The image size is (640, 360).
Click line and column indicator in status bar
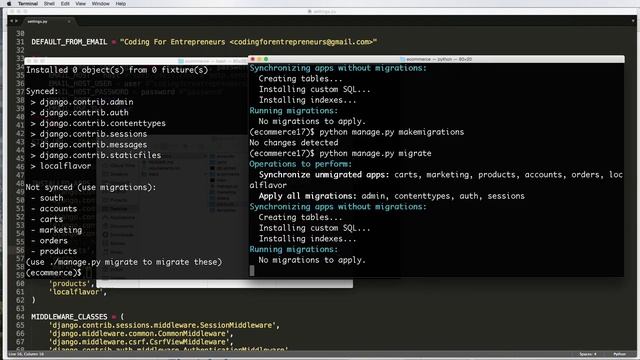[26, 354]
